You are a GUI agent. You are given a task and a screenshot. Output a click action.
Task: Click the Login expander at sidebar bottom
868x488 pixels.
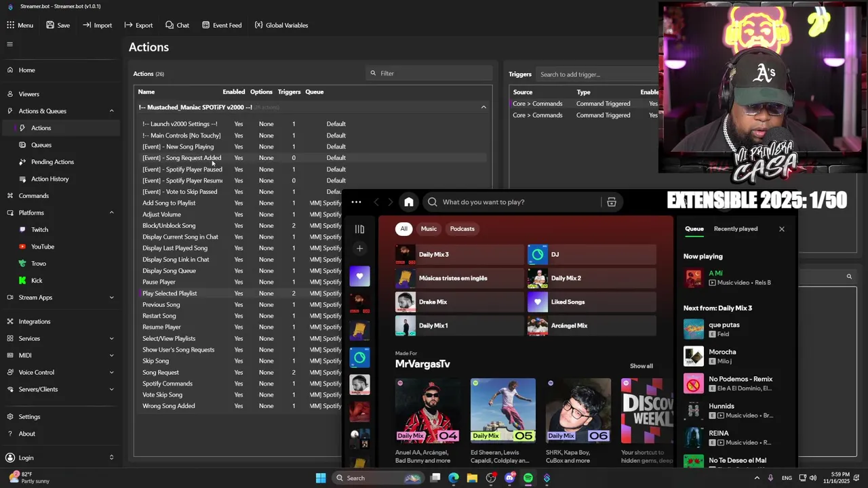coord(111,457)
